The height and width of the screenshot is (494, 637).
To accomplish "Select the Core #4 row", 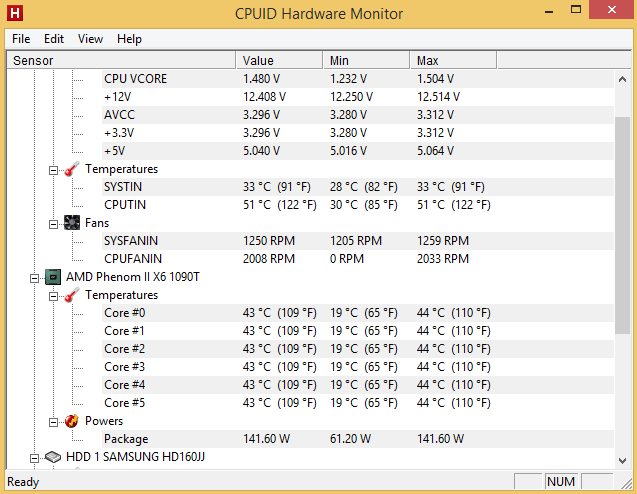I will pos(358,385).
